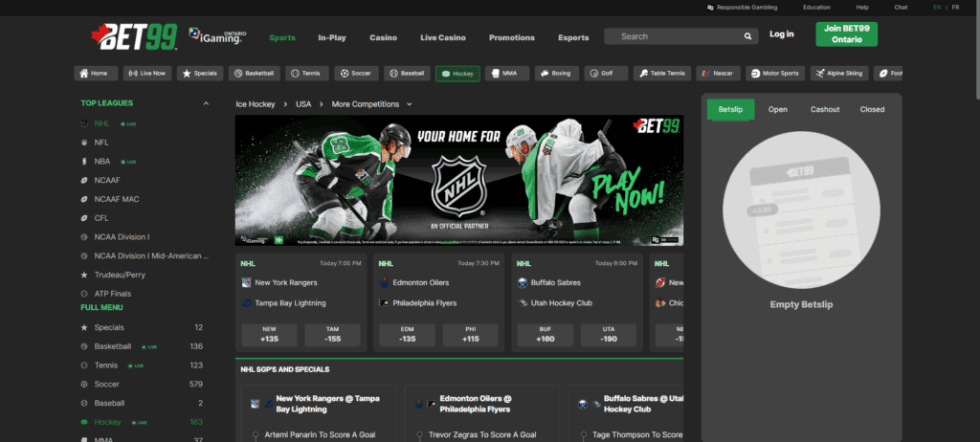
Task: Open the In-Play main tab
Action: pos(332,37)
